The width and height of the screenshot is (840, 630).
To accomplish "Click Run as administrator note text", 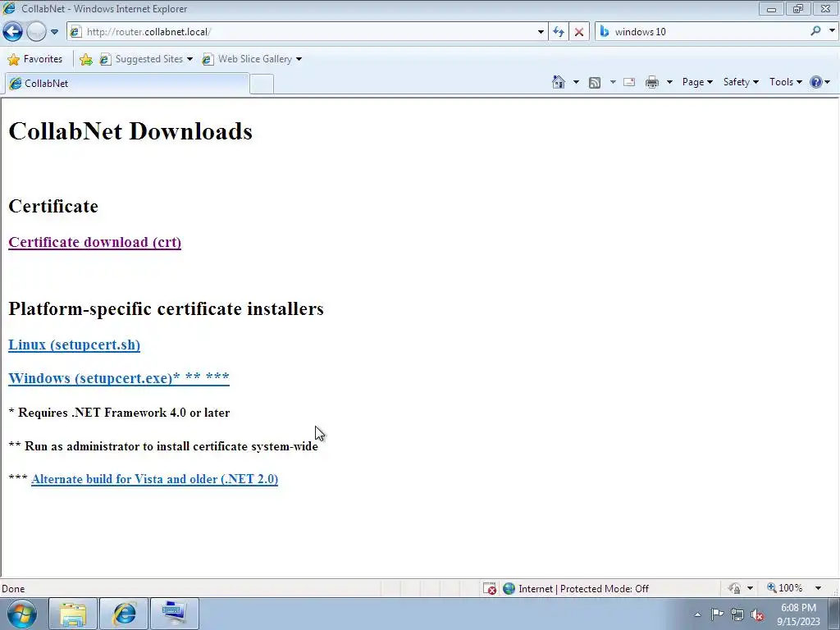I will pyautogui.click(x=163, y=446).
